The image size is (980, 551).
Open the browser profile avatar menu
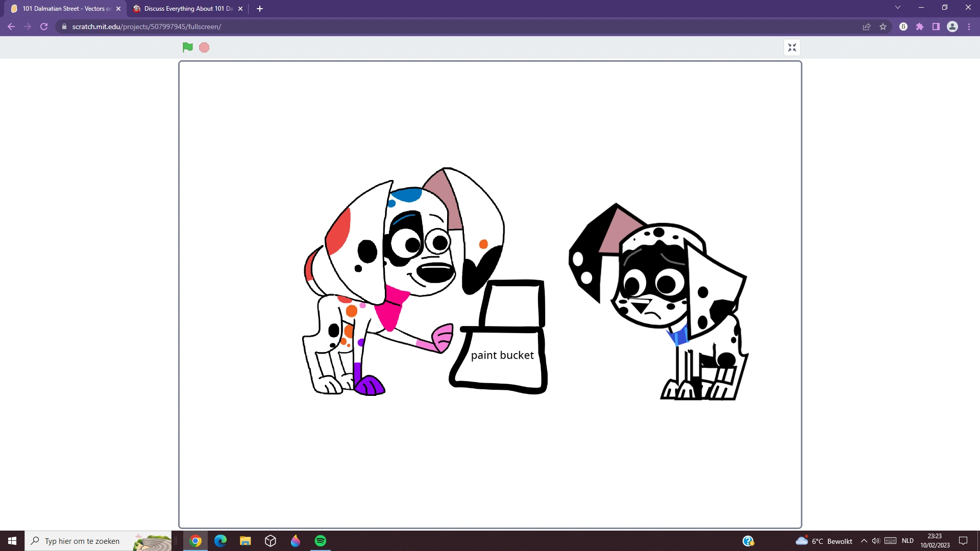click(952, 27)
